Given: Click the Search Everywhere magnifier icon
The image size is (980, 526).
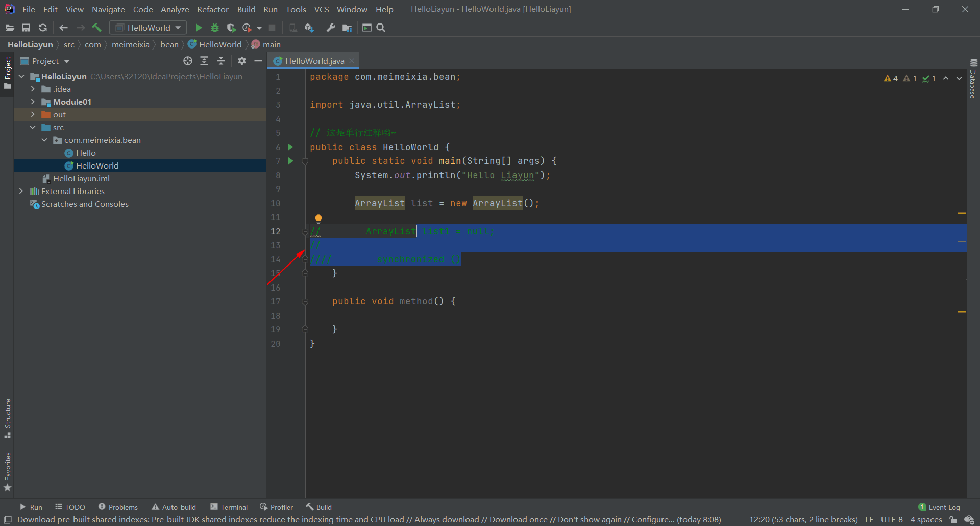Looking at the screenshot, I should (381, 28).
